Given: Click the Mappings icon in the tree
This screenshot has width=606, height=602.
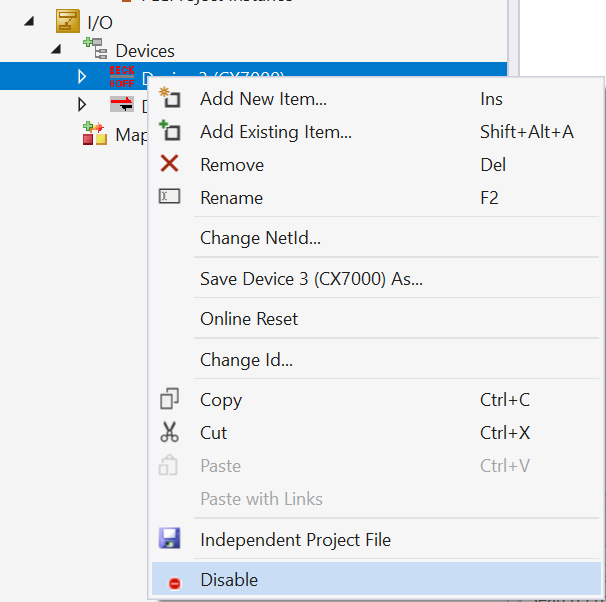Looking at the screenshot, I should point(94,134).
